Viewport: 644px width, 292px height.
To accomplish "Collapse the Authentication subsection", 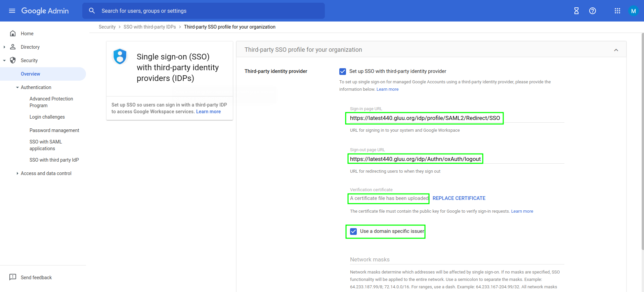I will click(17, 87).
